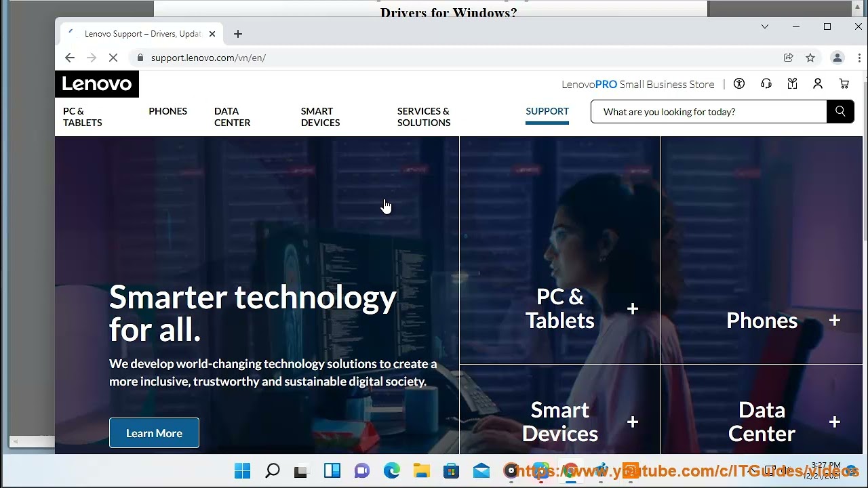Click the address bar URL support.lenovo.com/vn/en/

click(208, 58)
